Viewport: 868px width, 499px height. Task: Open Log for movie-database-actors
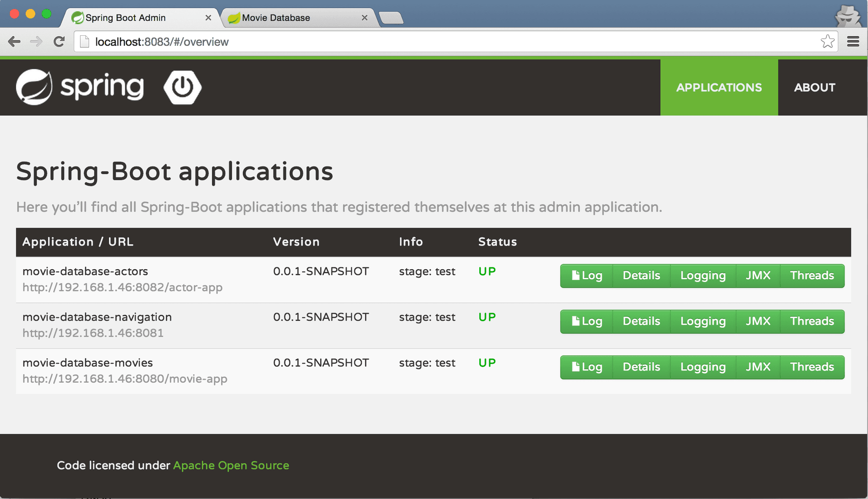(586, 276)
